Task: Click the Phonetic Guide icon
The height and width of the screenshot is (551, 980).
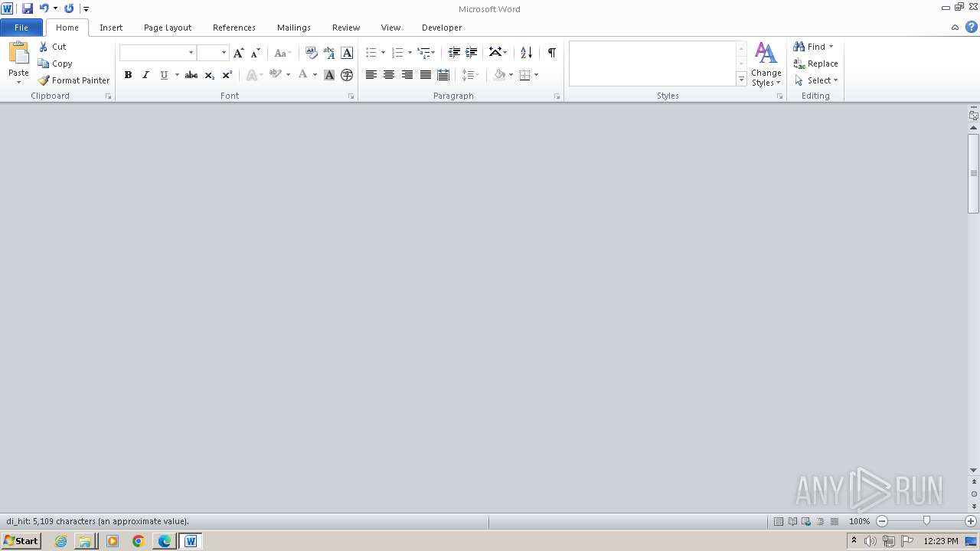Action: click(329, 53)
